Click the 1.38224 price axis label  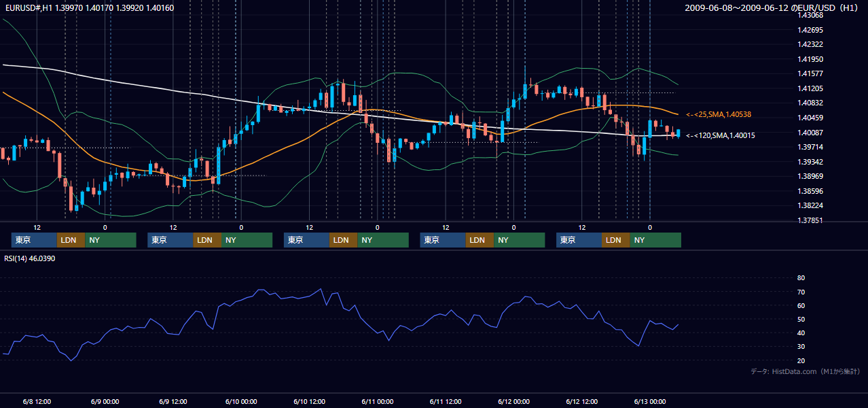pos(810,205)
